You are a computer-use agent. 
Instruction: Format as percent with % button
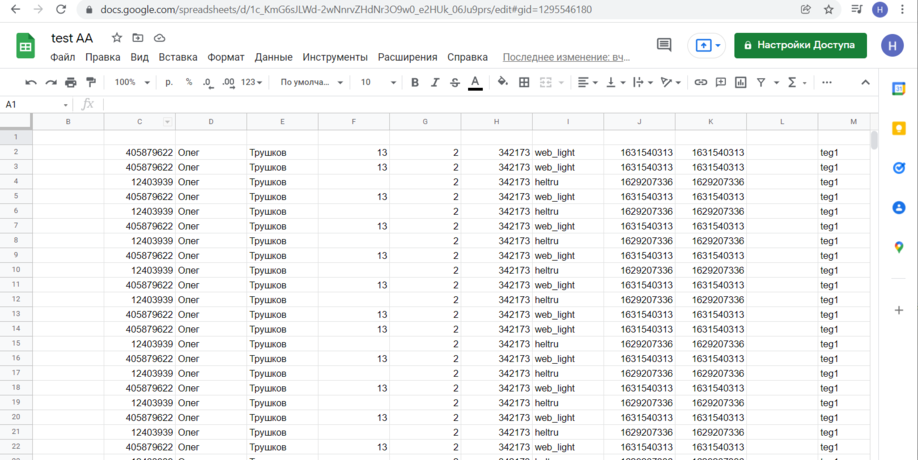coord(189,83)
